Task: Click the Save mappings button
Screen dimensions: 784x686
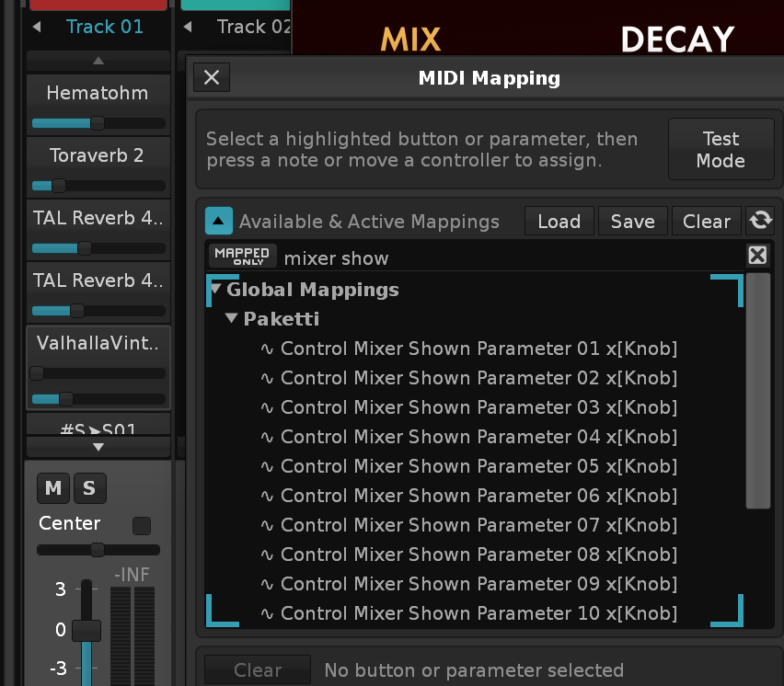Action: pyautogui.click(x=632, y=222)
